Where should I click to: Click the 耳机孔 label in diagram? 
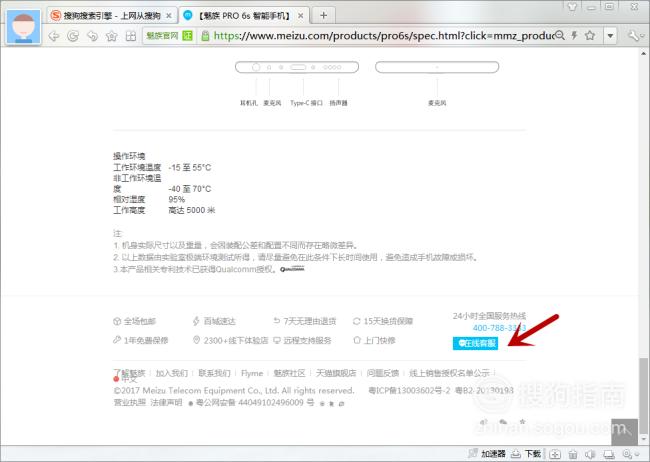[x=249, y=103]
